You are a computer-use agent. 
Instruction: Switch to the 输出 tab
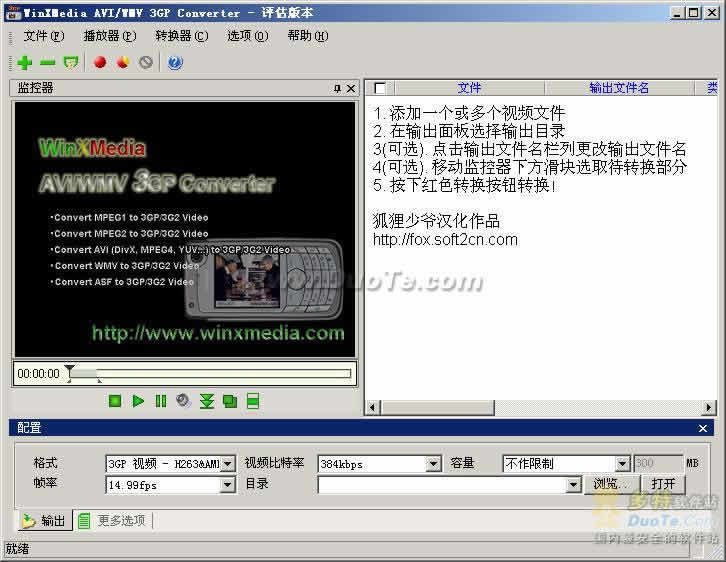pyautogui.click(x=45, y=521)
